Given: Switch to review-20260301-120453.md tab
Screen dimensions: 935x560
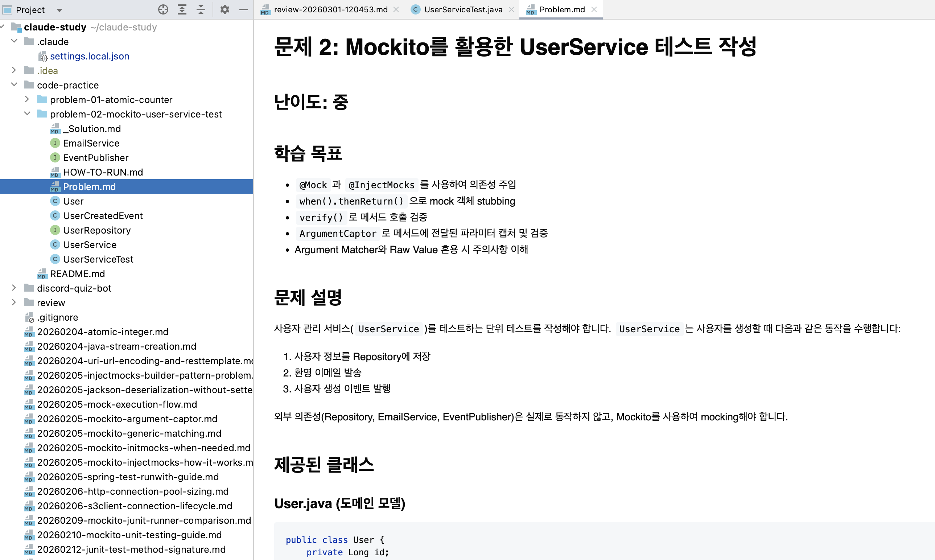Looking at the screenshot, I should [x=330, y=9].
